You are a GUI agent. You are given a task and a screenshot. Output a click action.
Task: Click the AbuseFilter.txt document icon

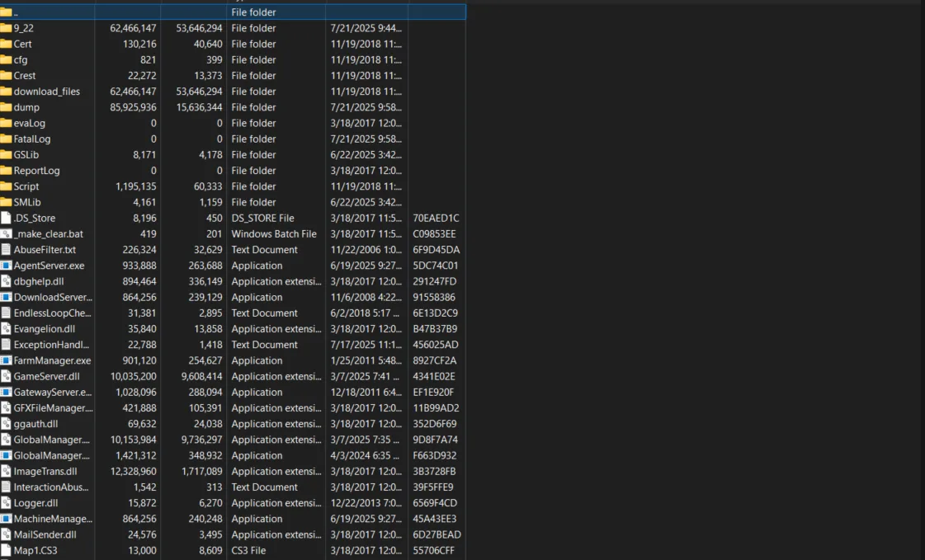click(x=7, y=249)
